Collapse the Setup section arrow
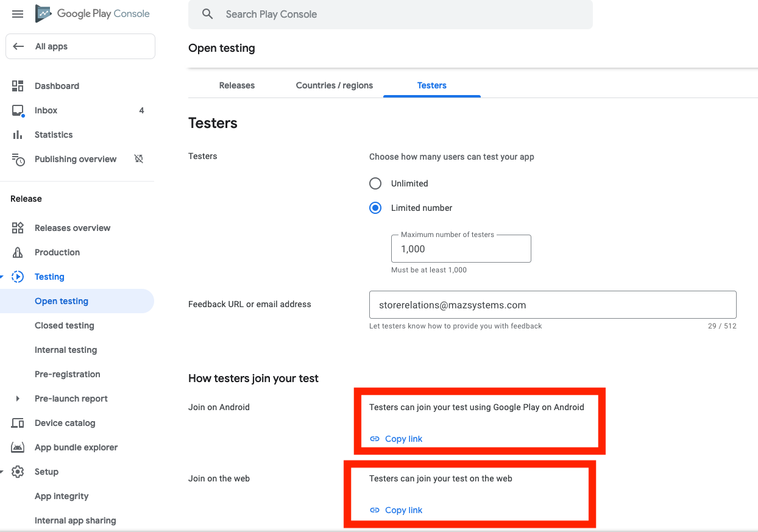Screen dimensions: 758x532 tap(2, 472)
